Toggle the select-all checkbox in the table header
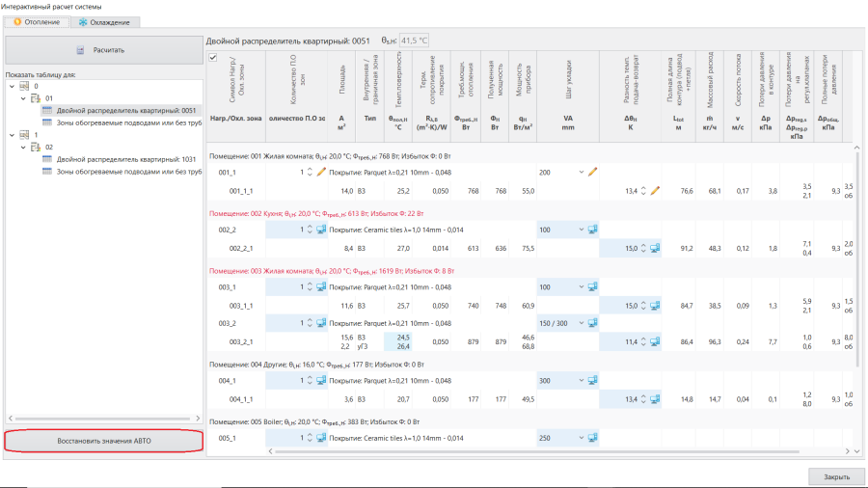The image size is (868, 488). pos(213,58)
